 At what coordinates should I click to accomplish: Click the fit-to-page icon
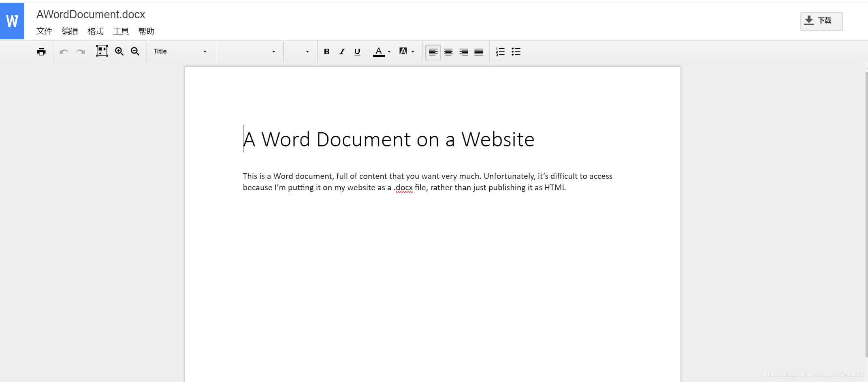pos(102,51)
